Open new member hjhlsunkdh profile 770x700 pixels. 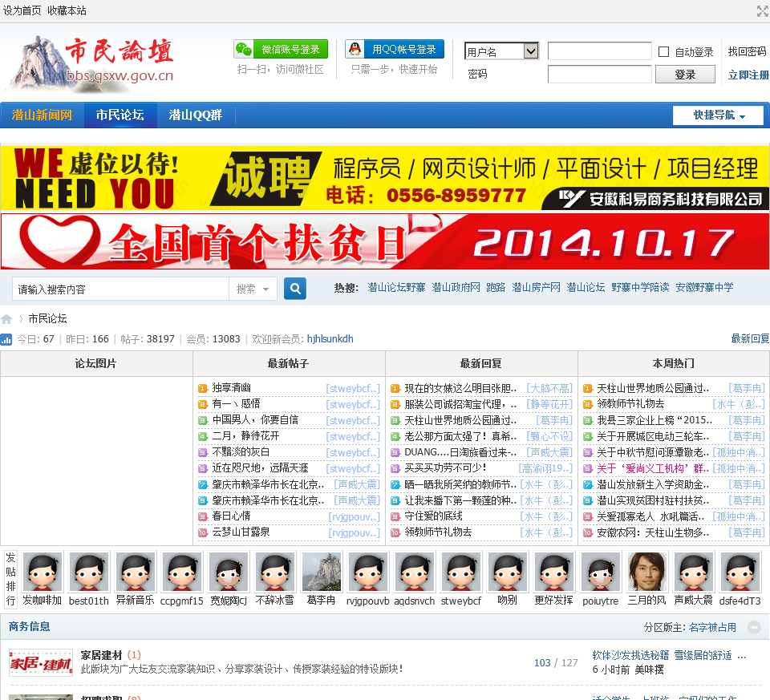click(330, 338)
